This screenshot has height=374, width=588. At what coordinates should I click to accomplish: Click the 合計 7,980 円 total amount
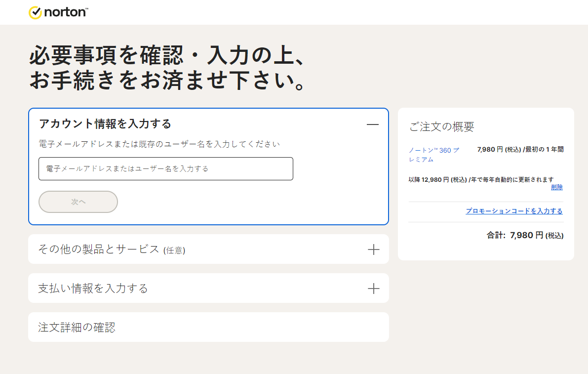coord(525,235)
